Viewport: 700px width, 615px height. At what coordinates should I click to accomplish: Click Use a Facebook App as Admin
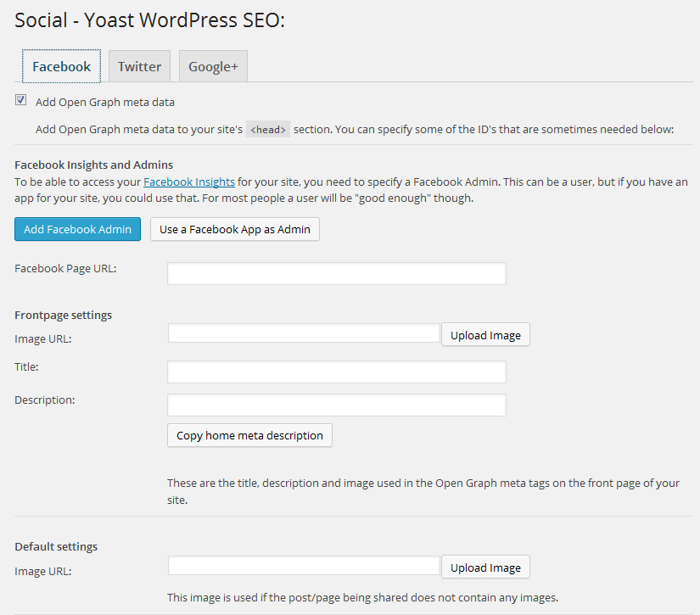(234, 229)
